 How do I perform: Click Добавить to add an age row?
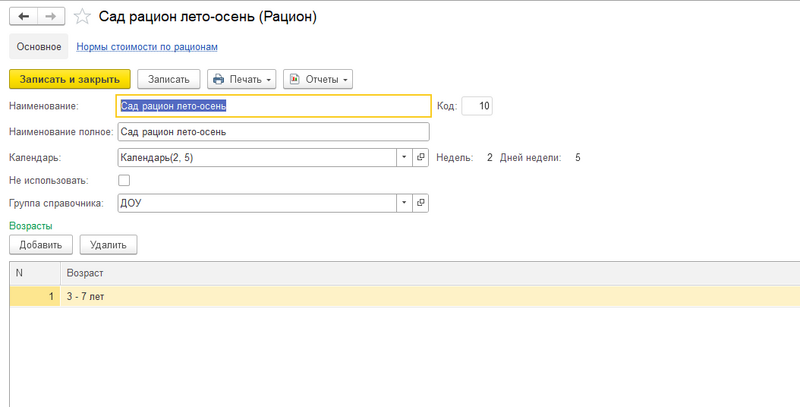pyautogui.click(x=40, y=244)
